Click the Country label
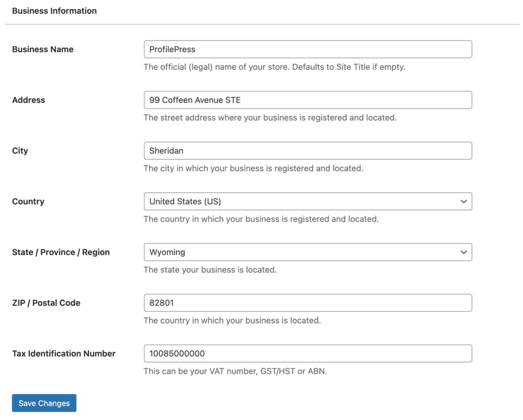This screenshot has height=420, width=523. pyautogui.click(x=28, y=202)
